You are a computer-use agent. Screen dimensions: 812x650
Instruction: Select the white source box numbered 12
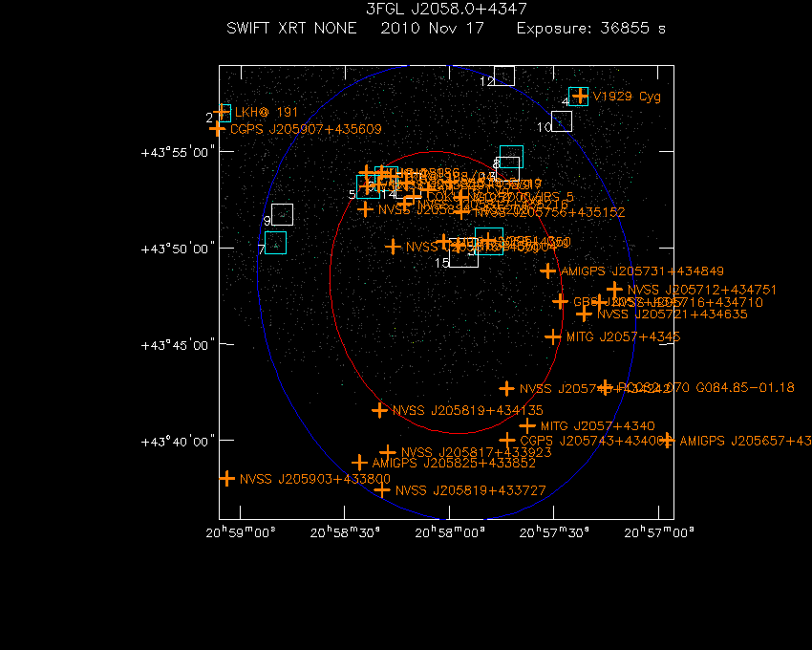504,76
